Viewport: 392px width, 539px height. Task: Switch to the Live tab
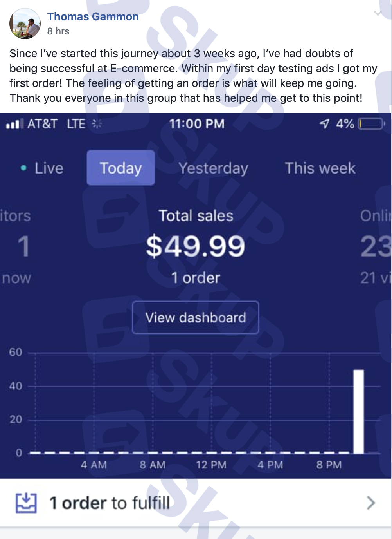click(41, 168)
